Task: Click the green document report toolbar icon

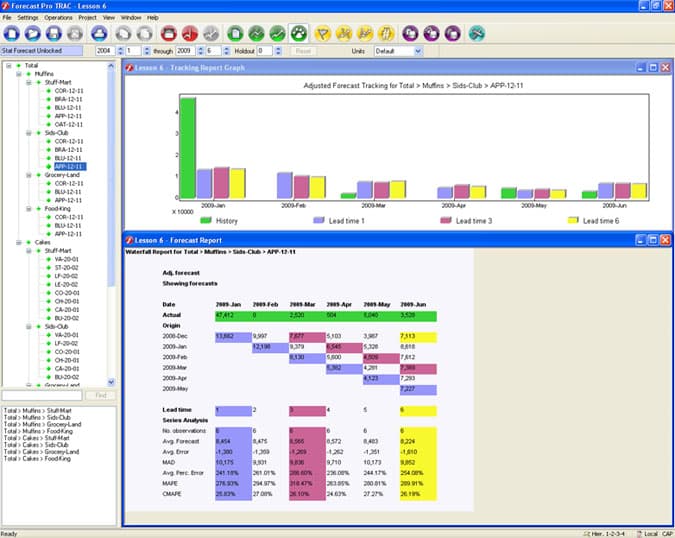Action: [x=235, y=33]
